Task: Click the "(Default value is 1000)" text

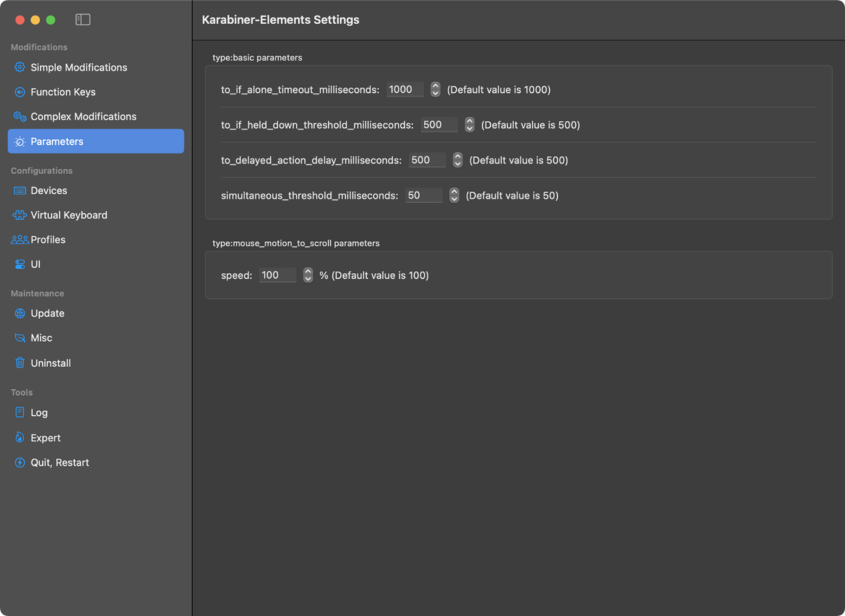Action: coord(499,90)
